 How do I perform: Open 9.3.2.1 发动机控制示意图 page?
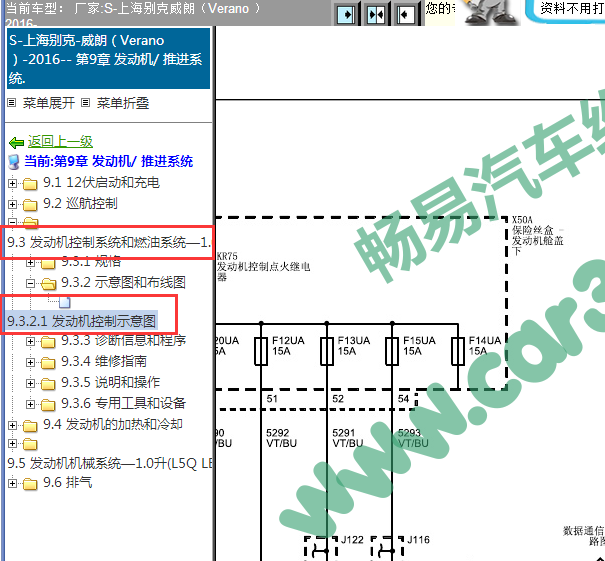(x=81, y=321)
